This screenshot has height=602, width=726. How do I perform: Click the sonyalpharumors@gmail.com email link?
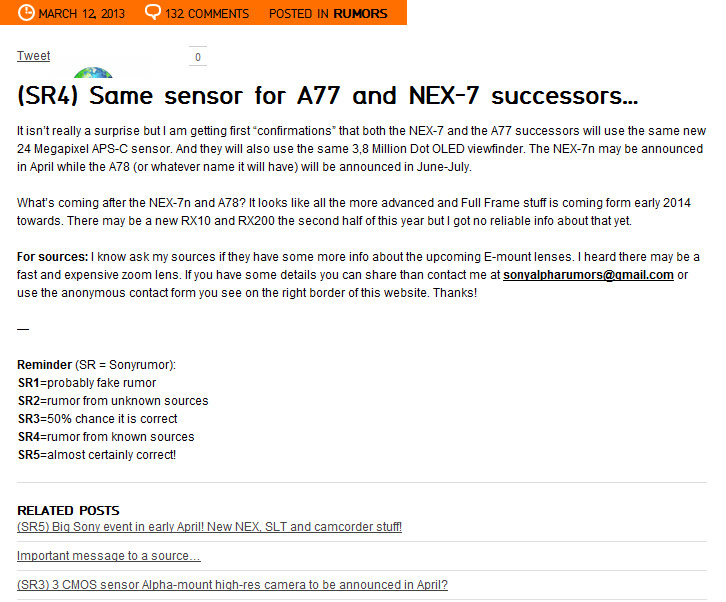point(588,275)
